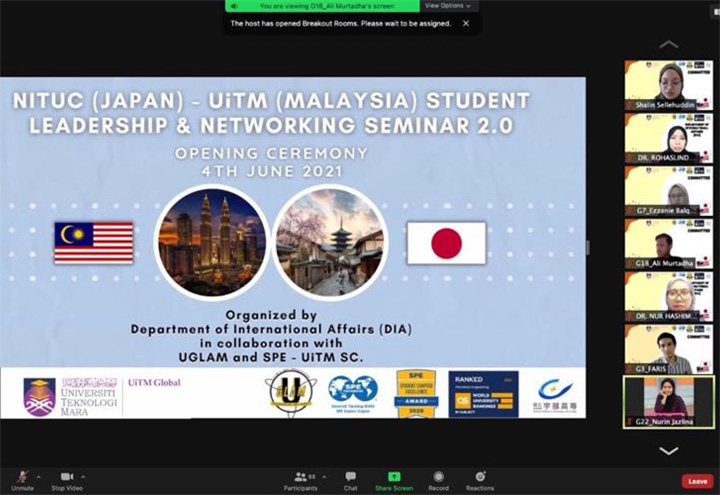Select G7_Ezzanie video thumbnail
The width and height of the screenshot is (720, 495).
tap(669, 191)
